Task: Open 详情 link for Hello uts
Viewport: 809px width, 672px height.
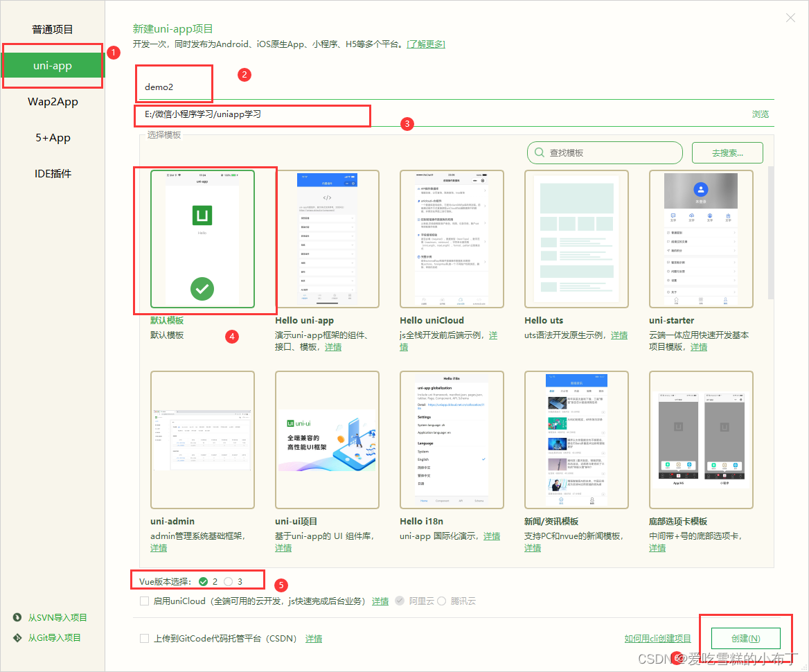Action: point(619,335)
